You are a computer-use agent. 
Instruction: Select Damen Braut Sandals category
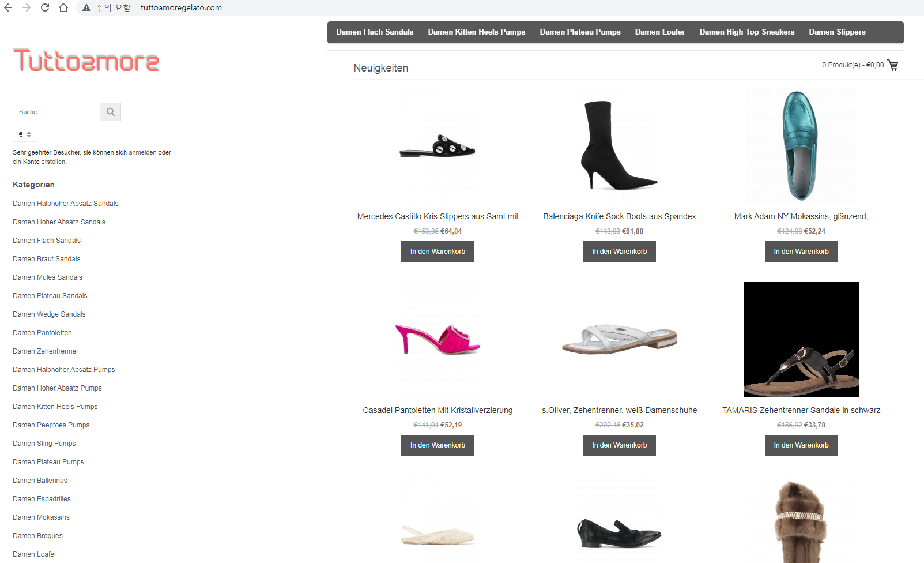pos(47,259)
